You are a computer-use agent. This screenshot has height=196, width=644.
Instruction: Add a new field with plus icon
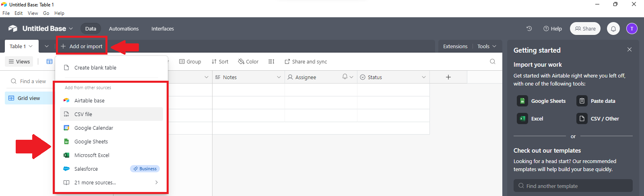[448, 77]
